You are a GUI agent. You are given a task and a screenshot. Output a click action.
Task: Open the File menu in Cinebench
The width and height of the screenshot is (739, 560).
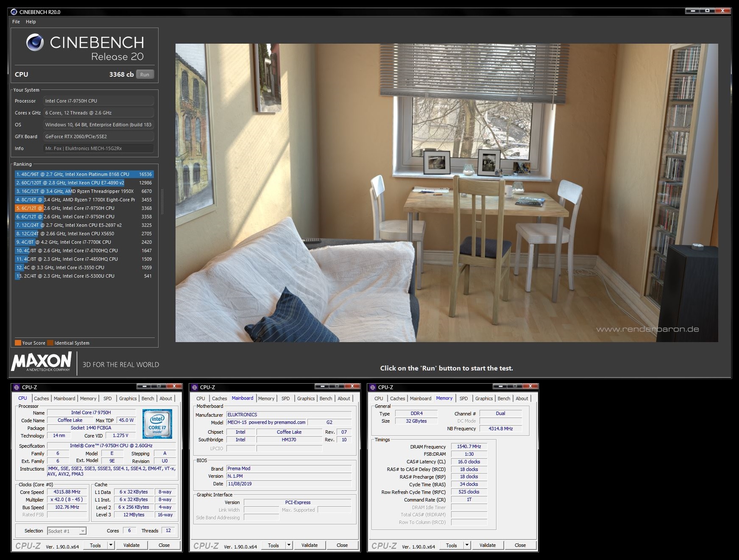pyautogui.click(x=16, y=22)
